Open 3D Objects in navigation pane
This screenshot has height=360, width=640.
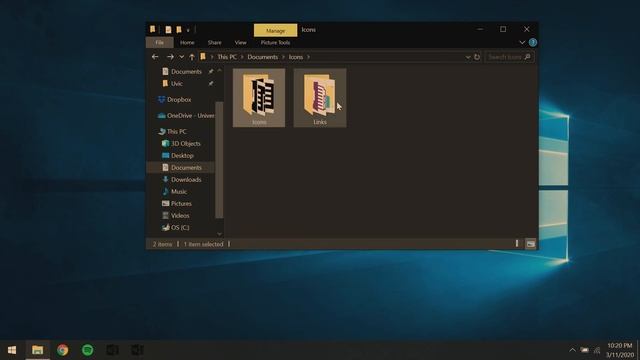point(185,143)
